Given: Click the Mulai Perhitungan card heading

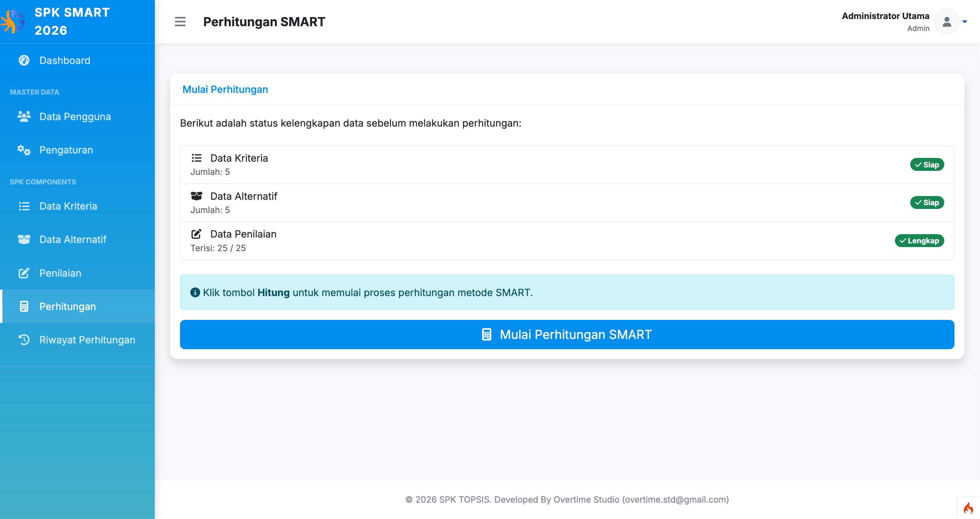Looking at the screenshot, I should [x=225, y=90].
